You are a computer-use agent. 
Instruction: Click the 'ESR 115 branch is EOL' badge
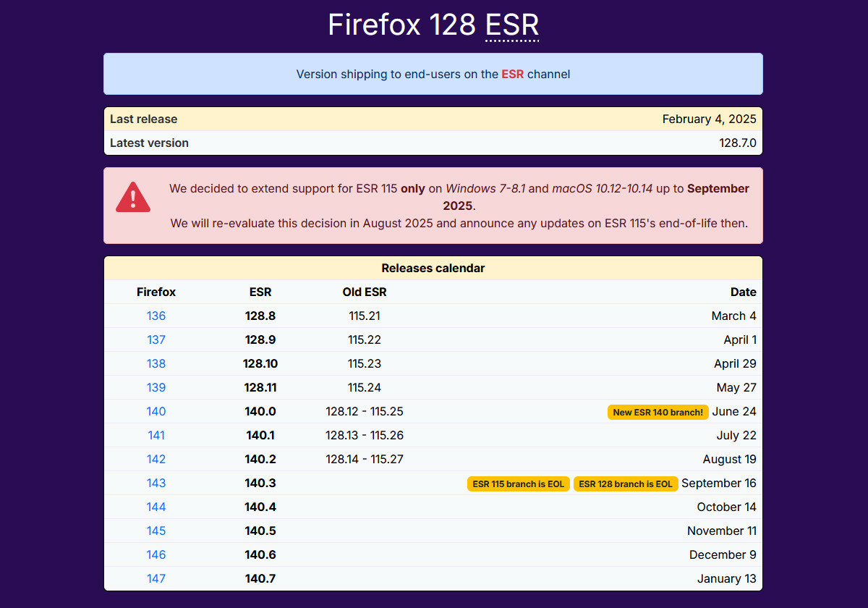(x=519, y=484)
